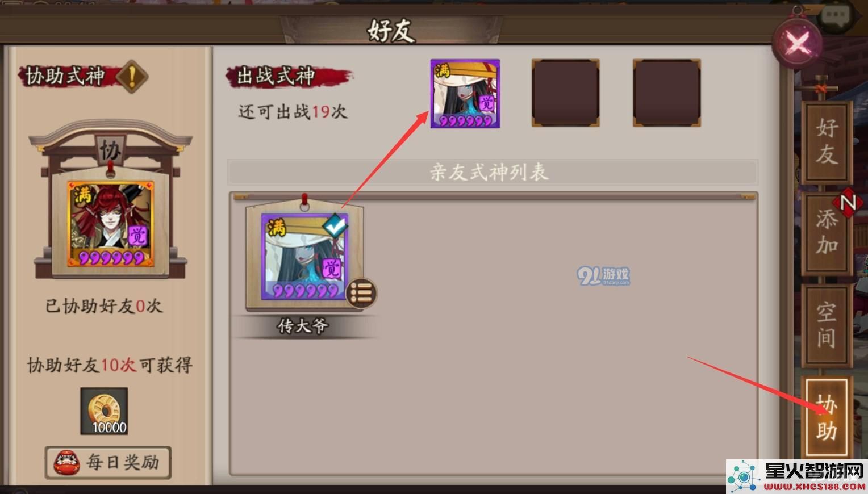Screen dimensions: 868x494
Task: Click the gold coin 10000 reward icon
Action: coord(104,411)
